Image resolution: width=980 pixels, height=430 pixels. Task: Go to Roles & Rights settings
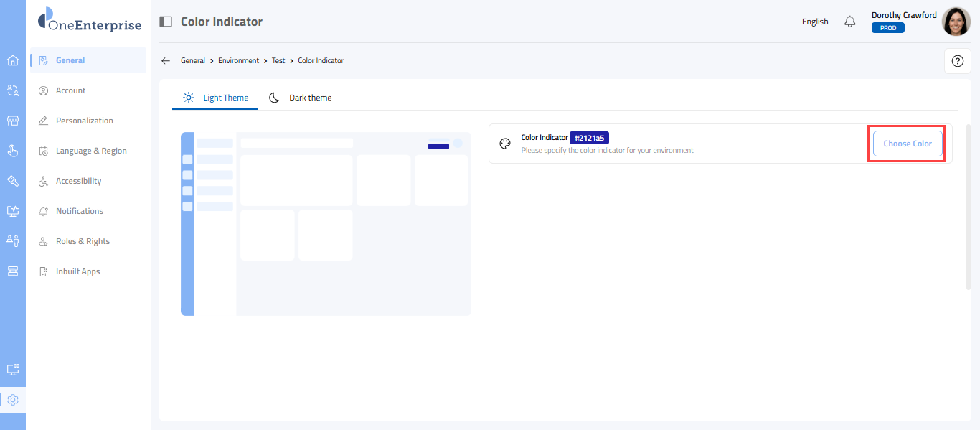83,241
